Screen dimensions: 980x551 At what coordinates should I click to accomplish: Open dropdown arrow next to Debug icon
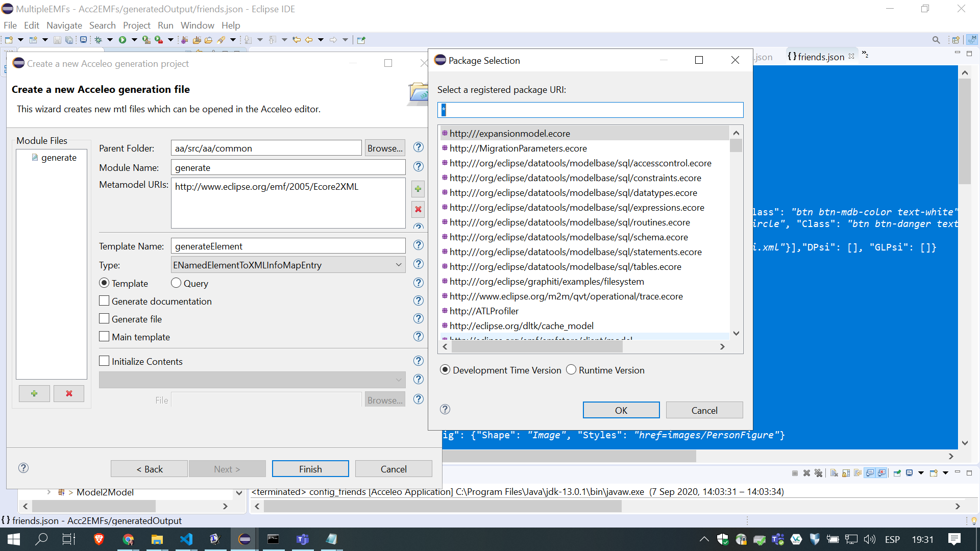coord(110,40)
